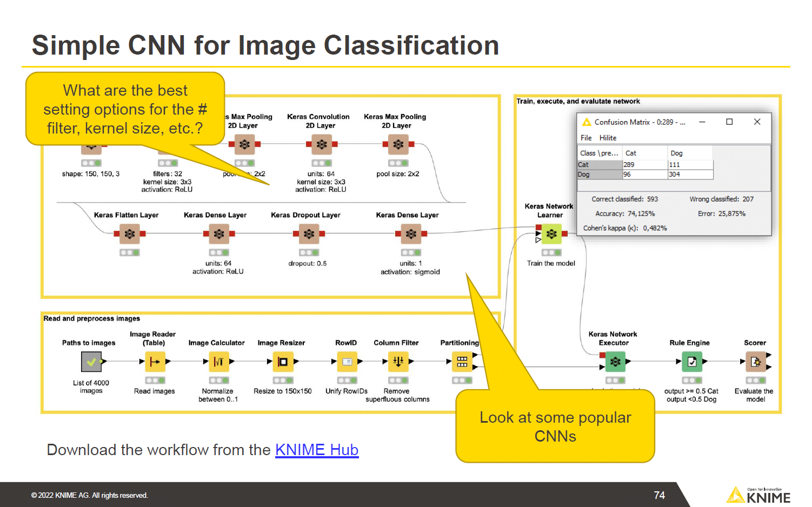Select the Partitioning node

[x=462, y=362]
